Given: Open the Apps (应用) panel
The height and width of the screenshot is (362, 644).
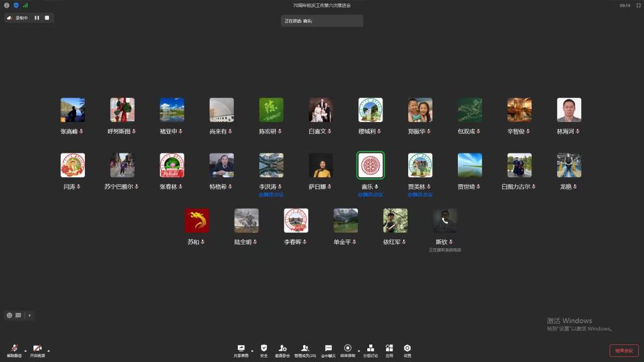Looking at the screenshot, I should [x=389, y=349].
